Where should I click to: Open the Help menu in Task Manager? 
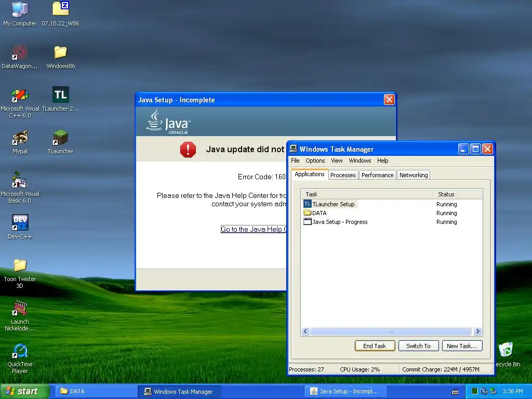pyautogui.click(x=383, y=161)
